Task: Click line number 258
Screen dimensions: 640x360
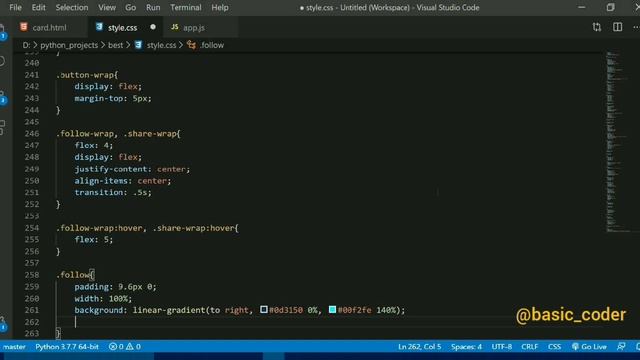Action: point(32,275)
